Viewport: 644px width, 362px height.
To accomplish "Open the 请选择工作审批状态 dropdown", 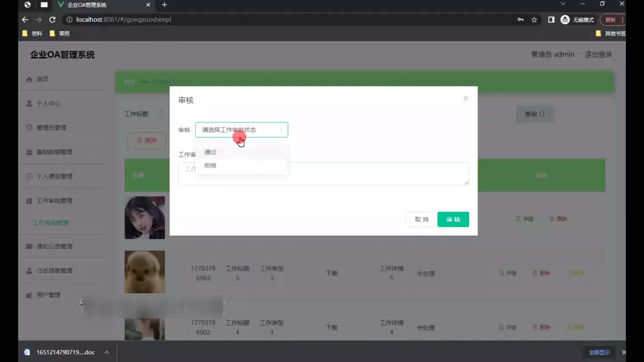I will [x=241, y=130].
